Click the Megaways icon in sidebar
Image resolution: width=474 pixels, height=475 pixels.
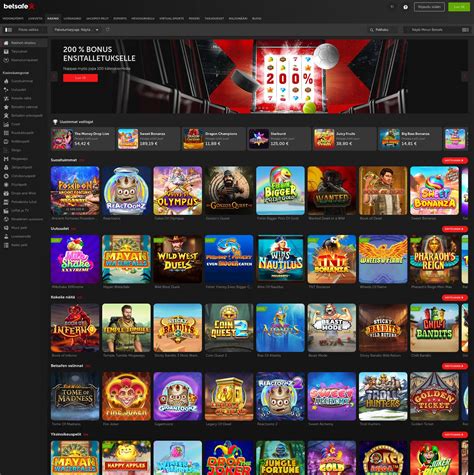pyautogui.click(x=6, y=159)
